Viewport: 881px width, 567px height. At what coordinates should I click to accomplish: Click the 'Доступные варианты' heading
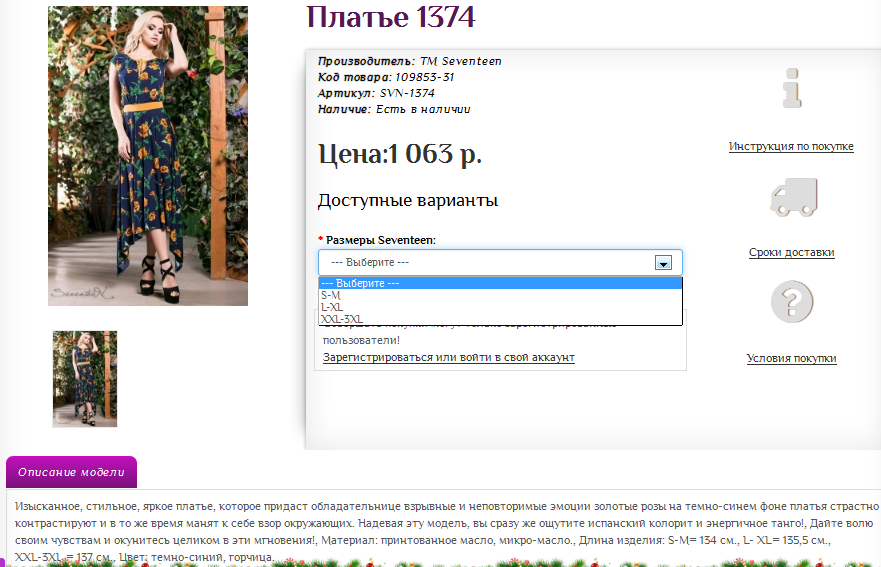point(408,201)
